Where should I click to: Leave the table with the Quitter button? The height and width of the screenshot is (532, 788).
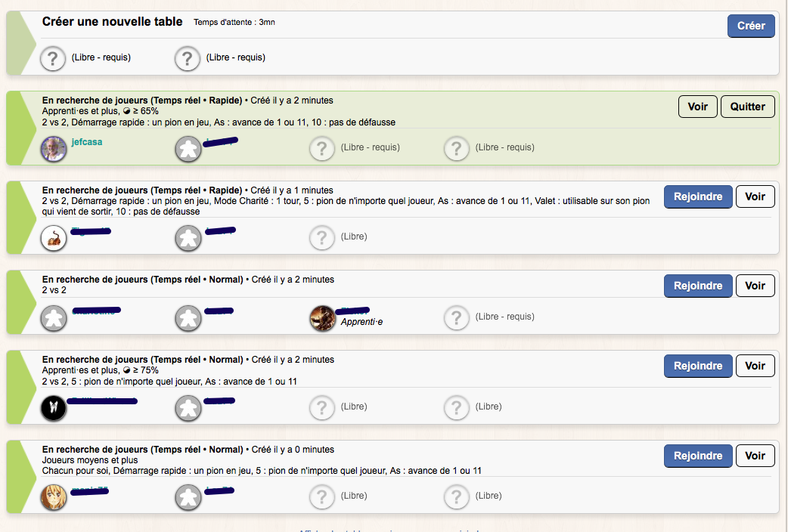[747, 107]
